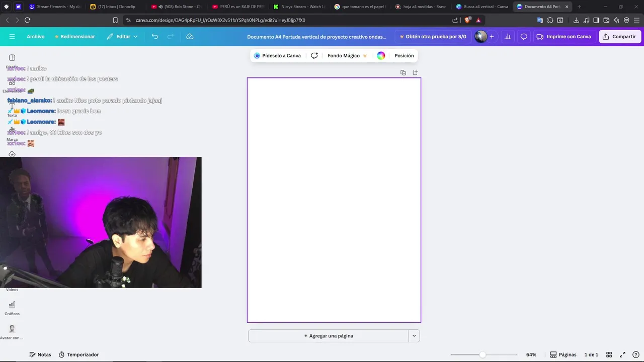The width and height of the screenshot is (644, 362).
Task: Reload the browser page
Action: coord(27,20)
